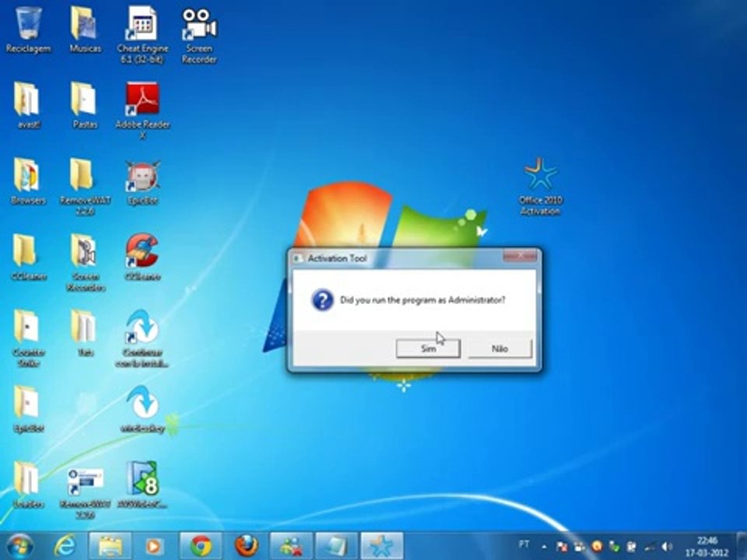Switch to Activation Tool star taskbar button
This screenshot has height=560, width=747.
point(382,546)
